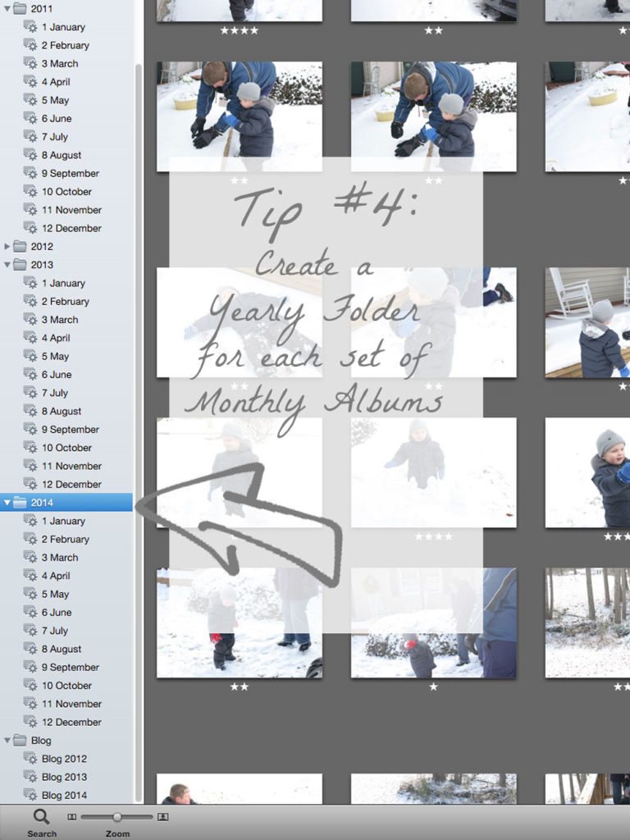Click the small-thumbnail icon beside the Zoom slider
The height and width of the screenshot is (840, 630).
(72, 817)
